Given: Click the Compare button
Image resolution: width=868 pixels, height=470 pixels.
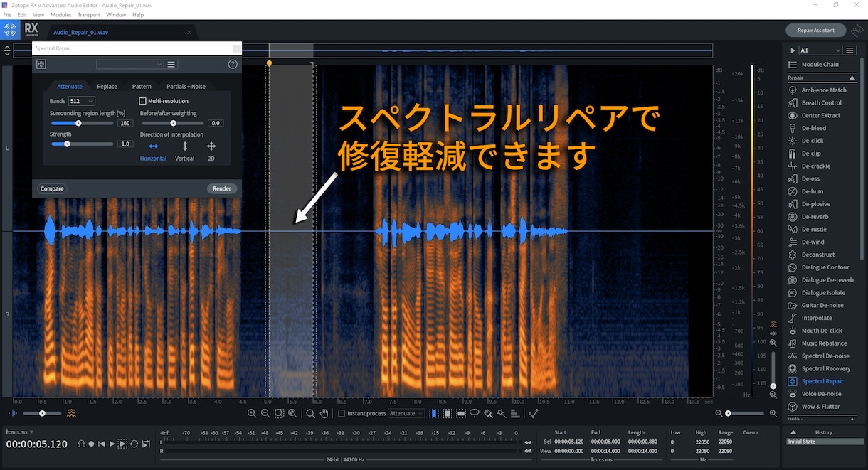Looking at the screenshot, I should [52, 188].
